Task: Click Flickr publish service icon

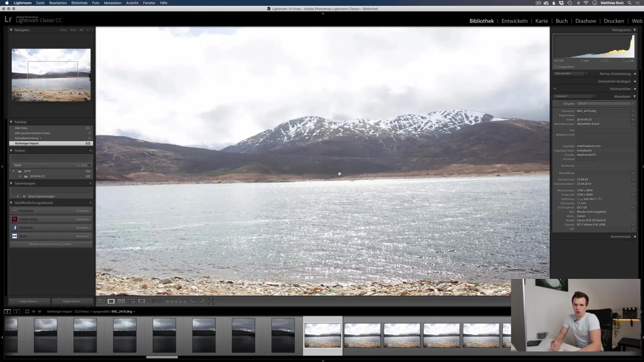Action: pyautogui.click(x=14, y=236)
